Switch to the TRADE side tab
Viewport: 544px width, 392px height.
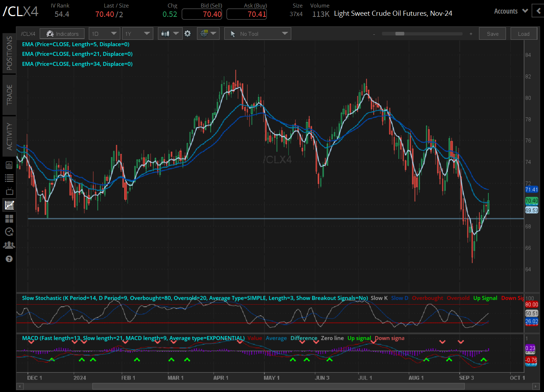tap(9, 95)
